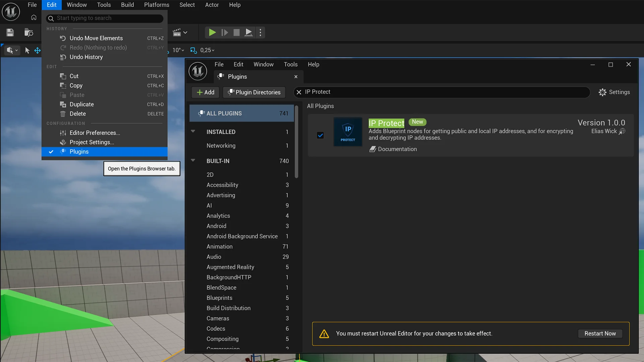Toggle scale snapping icon
644x362 pixels.
[x=194, y=50]
